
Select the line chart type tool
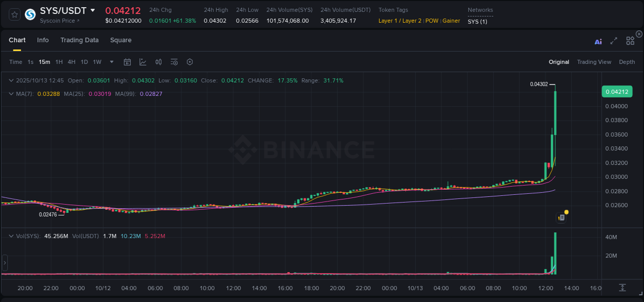pos(143,61)
